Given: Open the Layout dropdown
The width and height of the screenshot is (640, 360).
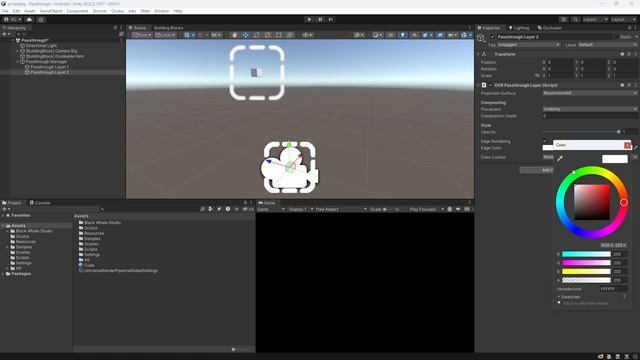Looking at the screenshot, I should pos(623,19).
